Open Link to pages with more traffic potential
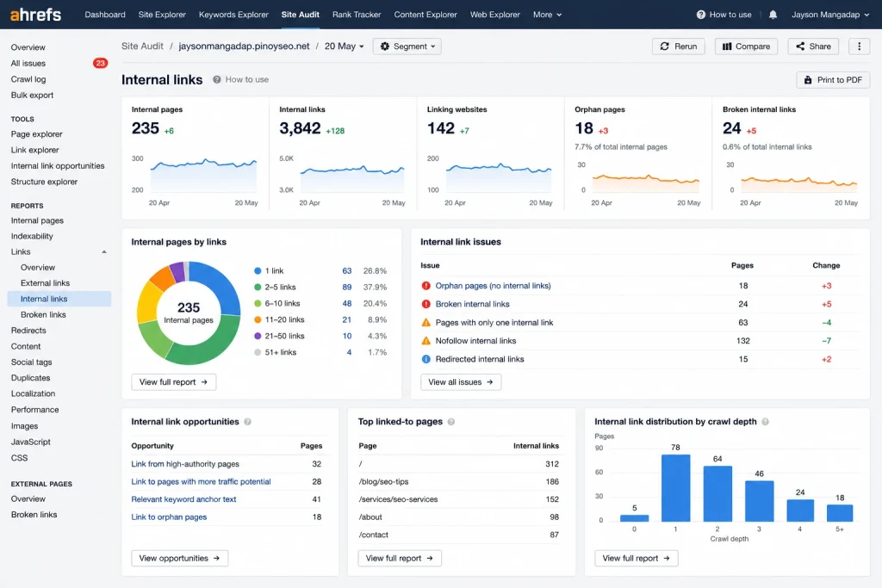 [201, 482]
